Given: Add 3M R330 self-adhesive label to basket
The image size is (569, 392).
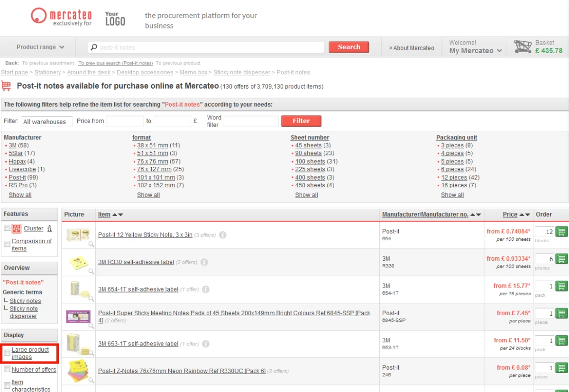Looking at the screenshot, I should click(x=562, y=259).
